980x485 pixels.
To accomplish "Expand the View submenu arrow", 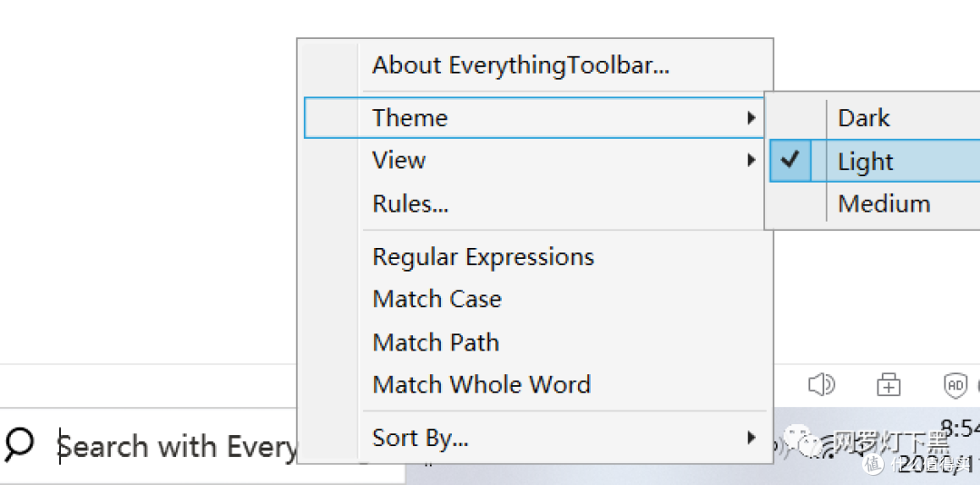I will tap(750, 161).
